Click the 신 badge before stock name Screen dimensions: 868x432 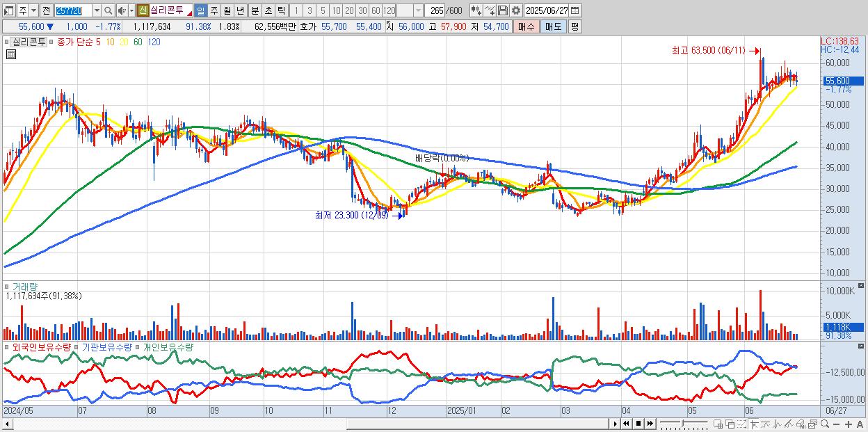(x=143, y=10)
